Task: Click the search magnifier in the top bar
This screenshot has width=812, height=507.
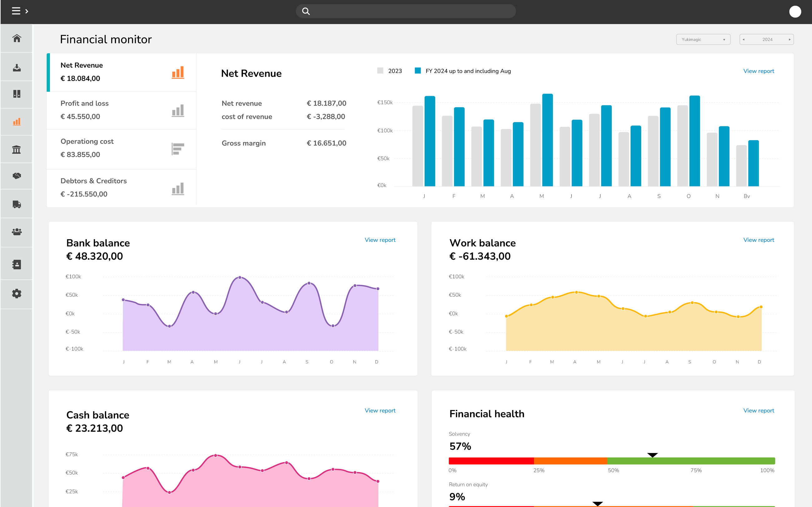Action: [x=306, y=11]
